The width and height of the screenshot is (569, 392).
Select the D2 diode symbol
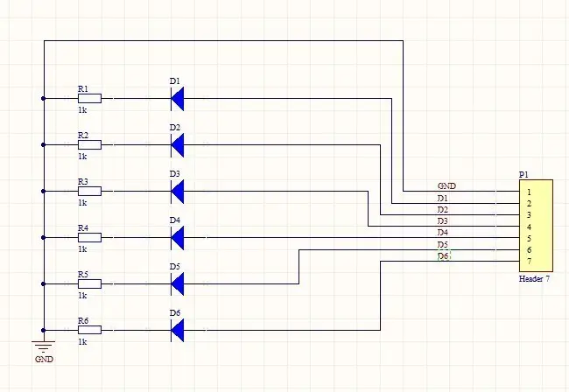pyautogui.click(x=178, y=145)
